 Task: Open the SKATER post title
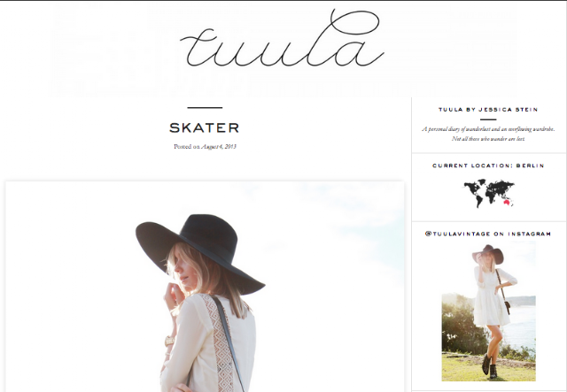pos(205,128)
